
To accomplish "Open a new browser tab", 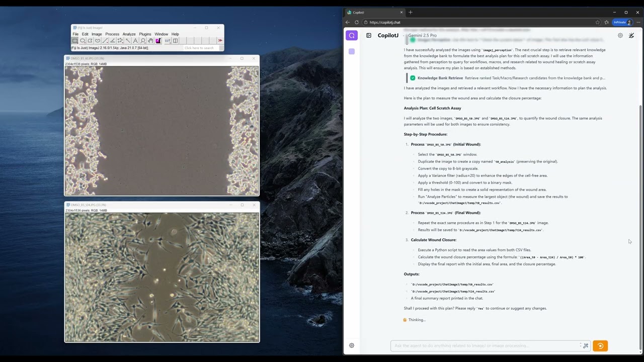I will pos(411,12).
